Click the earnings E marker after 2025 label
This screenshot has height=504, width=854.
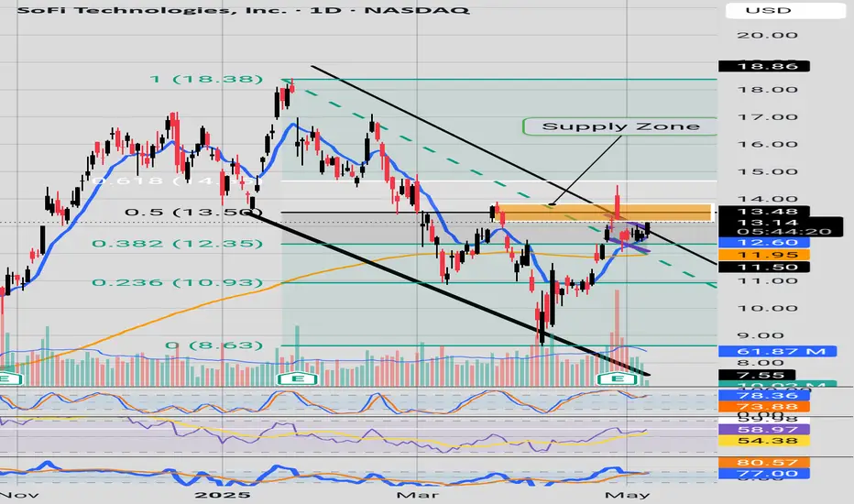click(x=298, y=378)
